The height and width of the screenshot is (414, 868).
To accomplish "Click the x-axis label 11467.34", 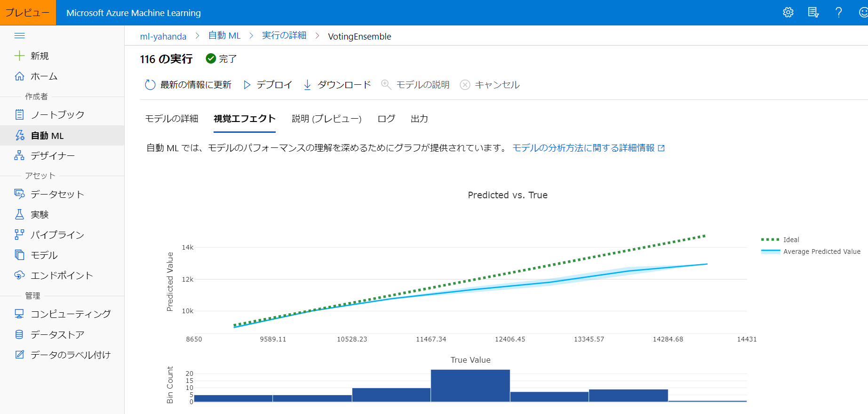I will (x=431, y=339).
